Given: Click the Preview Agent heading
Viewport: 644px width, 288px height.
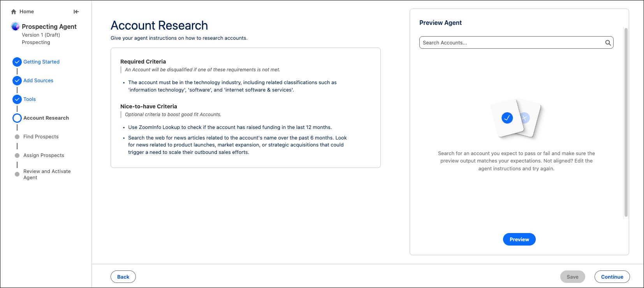Looking at the screenshot, I should coord(440,23).
